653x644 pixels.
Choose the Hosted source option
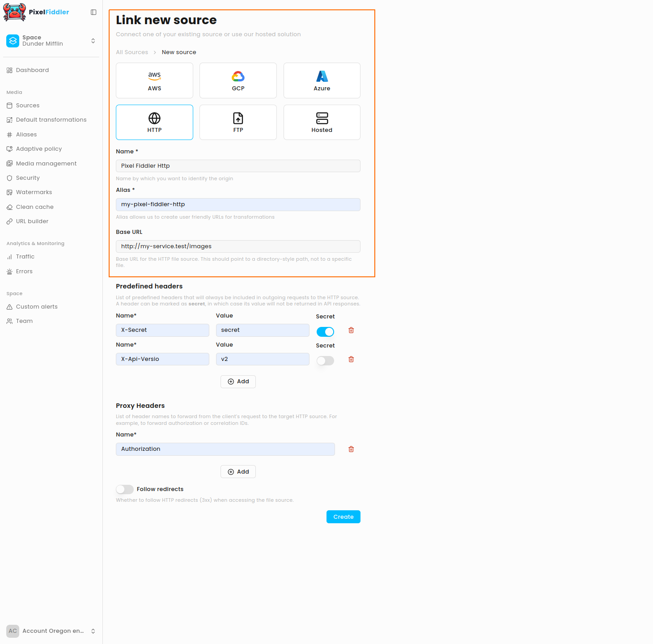pos(322,122)
